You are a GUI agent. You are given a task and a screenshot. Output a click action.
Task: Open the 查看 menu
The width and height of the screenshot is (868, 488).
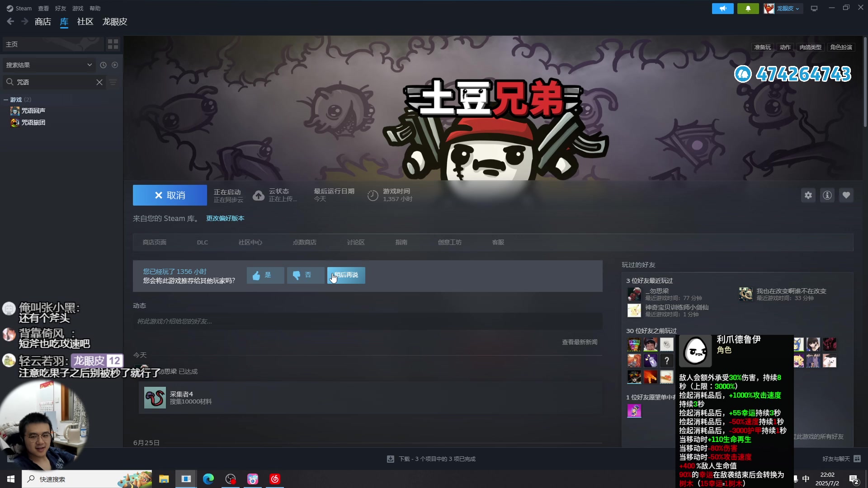[43, 9]
